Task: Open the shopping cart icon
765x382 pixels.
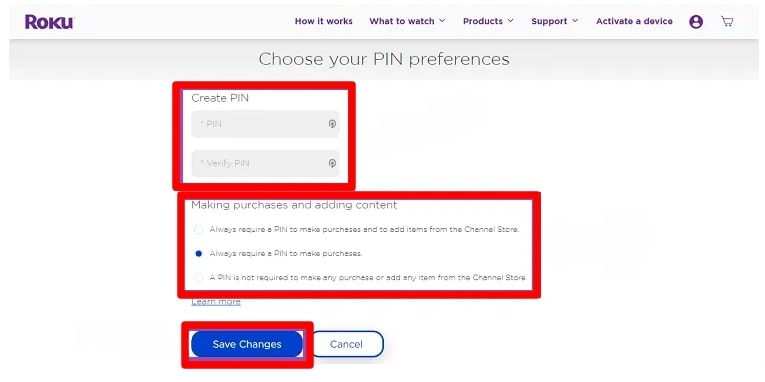Action: (x=727, y=21)
